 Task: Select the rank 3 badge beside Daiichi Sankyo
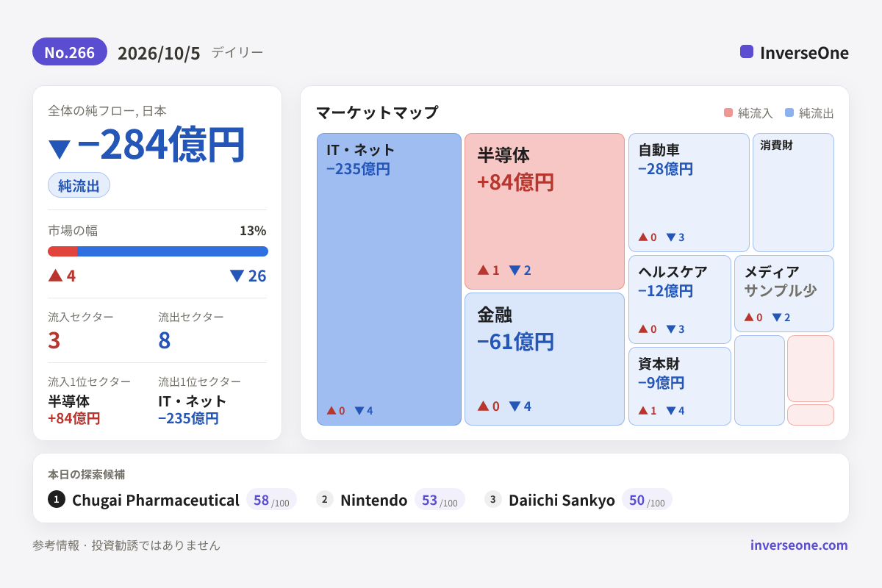point(493,499)
